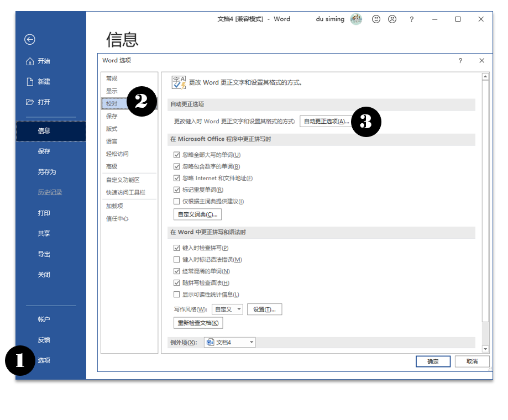The image size is (508, 420).
Task: Click the vertical scrollbar thumb in options
Action: (485, 201)
